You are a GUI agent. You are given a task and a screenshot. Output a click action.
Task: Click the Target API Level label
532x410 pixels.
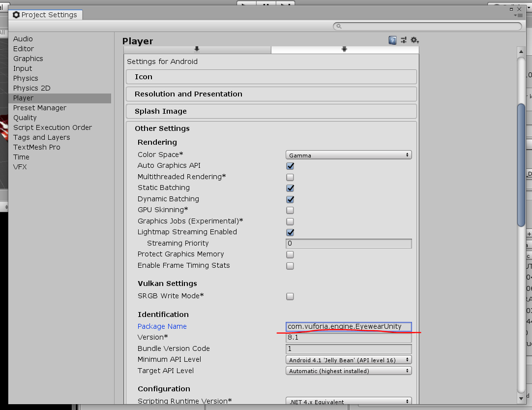[166, 371]
